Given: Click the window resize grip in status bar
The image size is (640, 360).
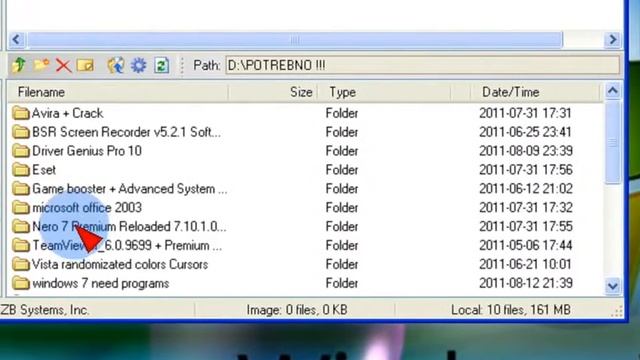Looking at the screenshot, I should coord(618,312).
